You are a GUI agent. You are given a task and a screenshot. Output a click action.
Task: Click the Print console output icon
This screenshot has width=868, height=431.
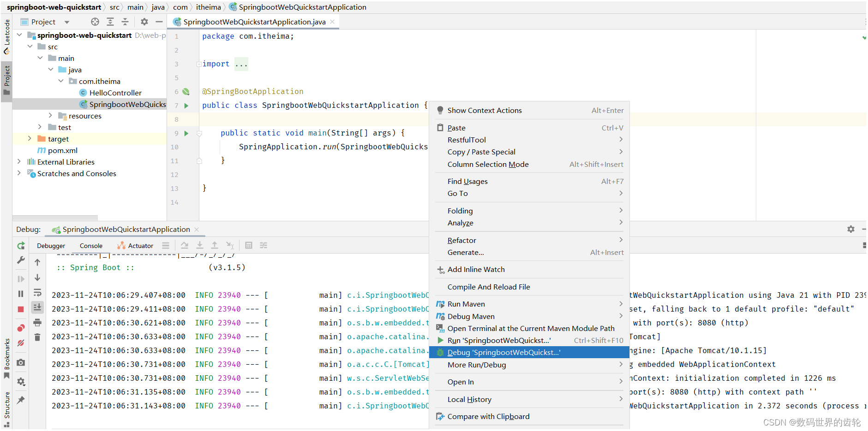click(x=37, y=322)
